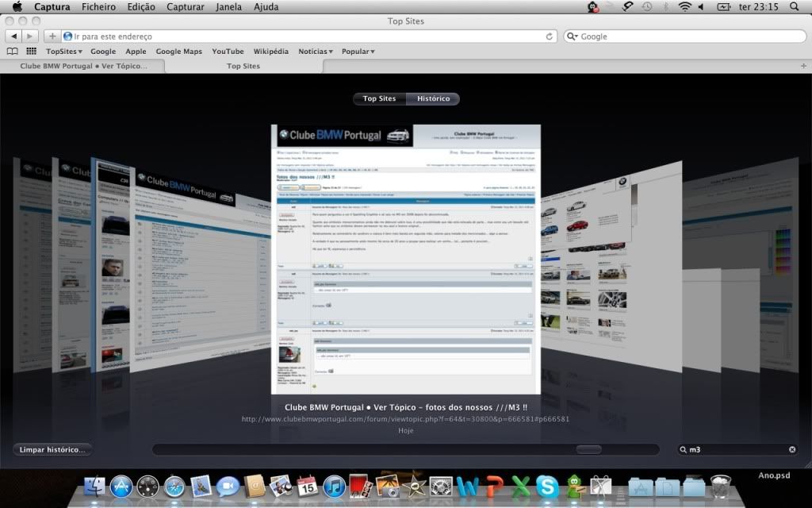Expand the Popular bookmarks folder
Image resolution: width=812 pixels, height=508 pixels.
click(x=358, y=52)
